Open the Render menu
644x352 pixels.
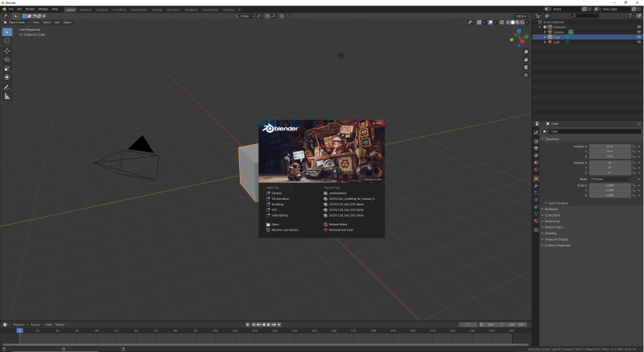tap(30, 9)
